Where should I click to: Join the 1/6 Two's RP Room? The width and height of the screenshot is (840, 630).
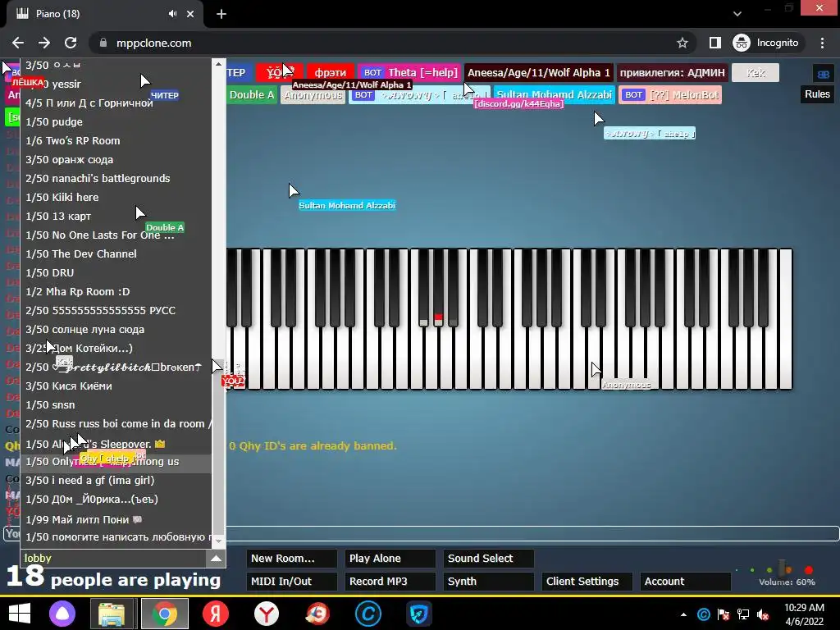pyautogui.click(x=116, y=140)
